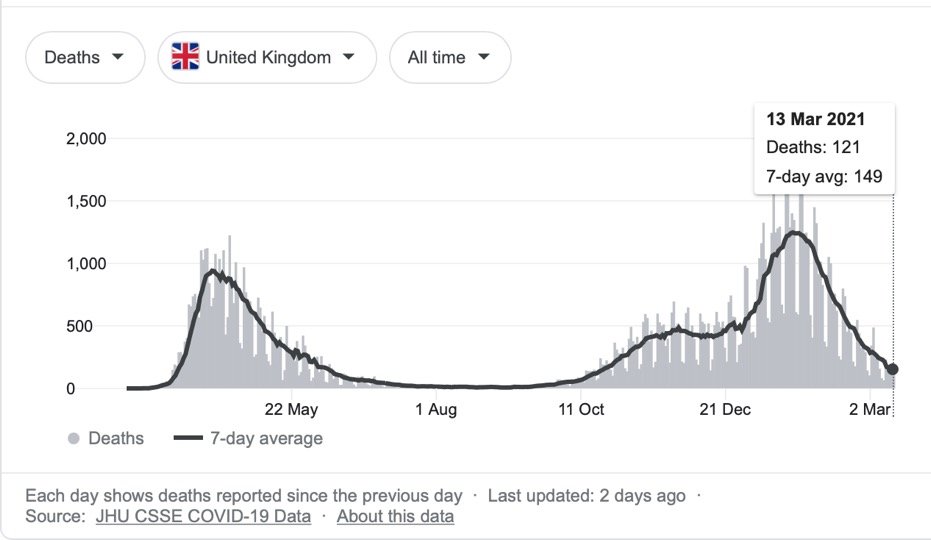The height and width of the screenshot is (540, 931).
Task: Select the 2 Mar date label
Action: [x=869, y=410]
